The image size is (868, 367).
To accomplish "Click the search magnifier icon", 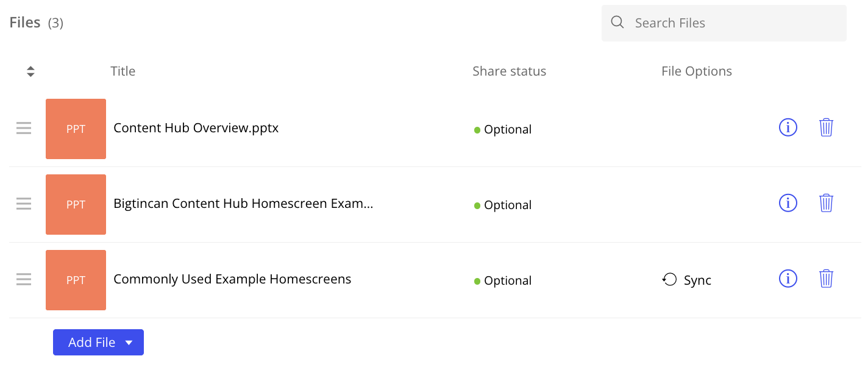I will (x=617, y=23).
